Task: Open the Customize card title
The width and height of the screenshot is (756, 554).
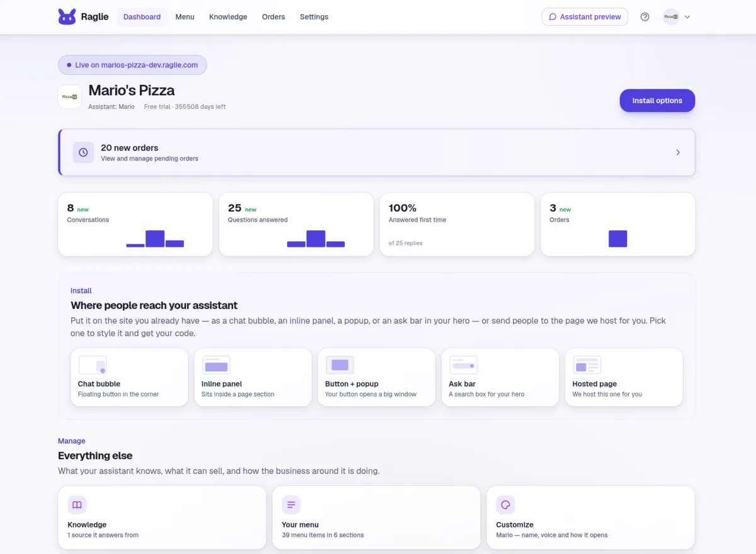Action: (x=515, y=524)
